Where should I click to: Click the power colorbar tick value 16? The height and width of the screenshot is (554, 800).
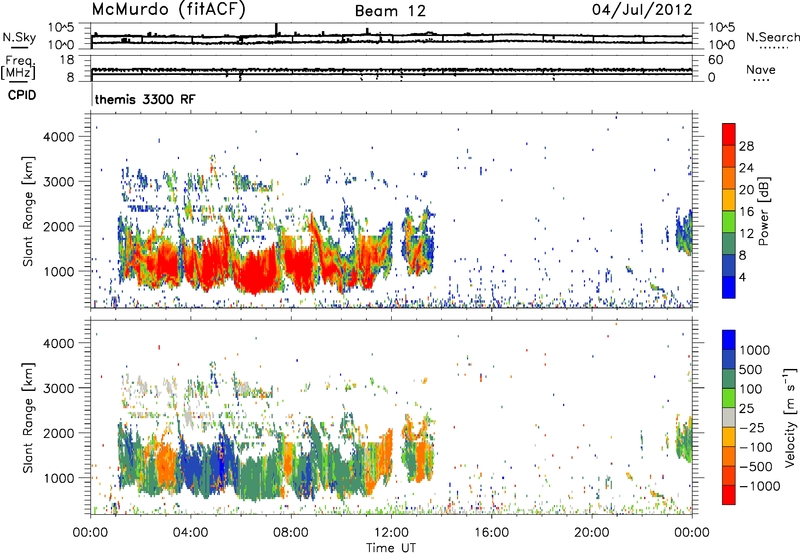pyautogui.click(x=746, y=212)
